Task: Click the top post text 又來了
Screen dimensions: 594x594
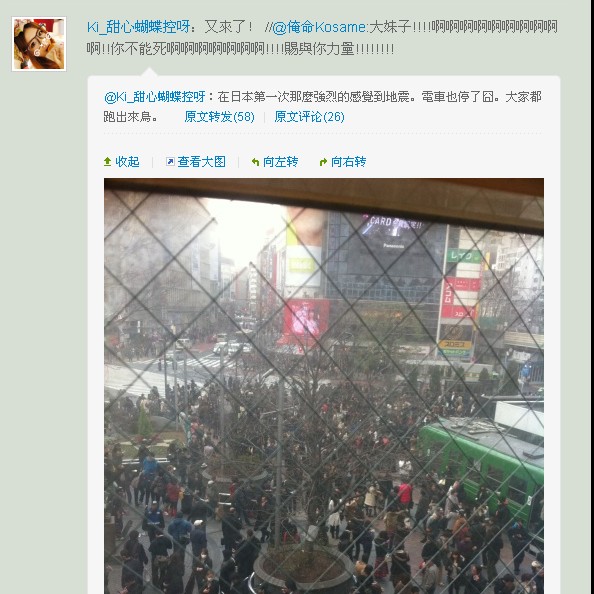Action: 228,27
